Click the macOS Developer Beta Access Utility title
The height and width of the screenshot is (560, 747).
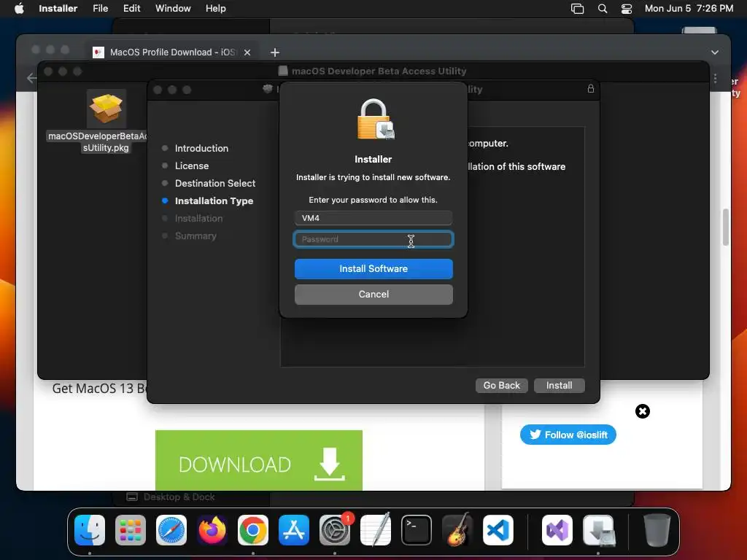(379, 71)
